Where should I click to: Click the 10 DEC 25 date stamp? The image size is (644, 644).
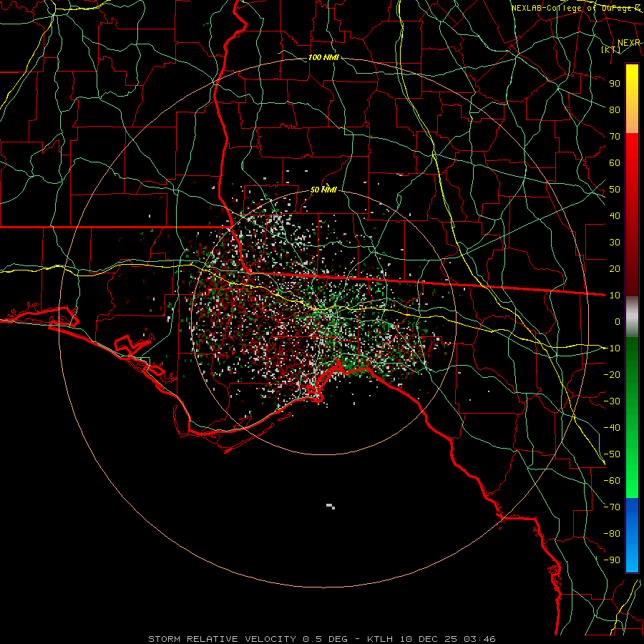[x=429, y=639]
